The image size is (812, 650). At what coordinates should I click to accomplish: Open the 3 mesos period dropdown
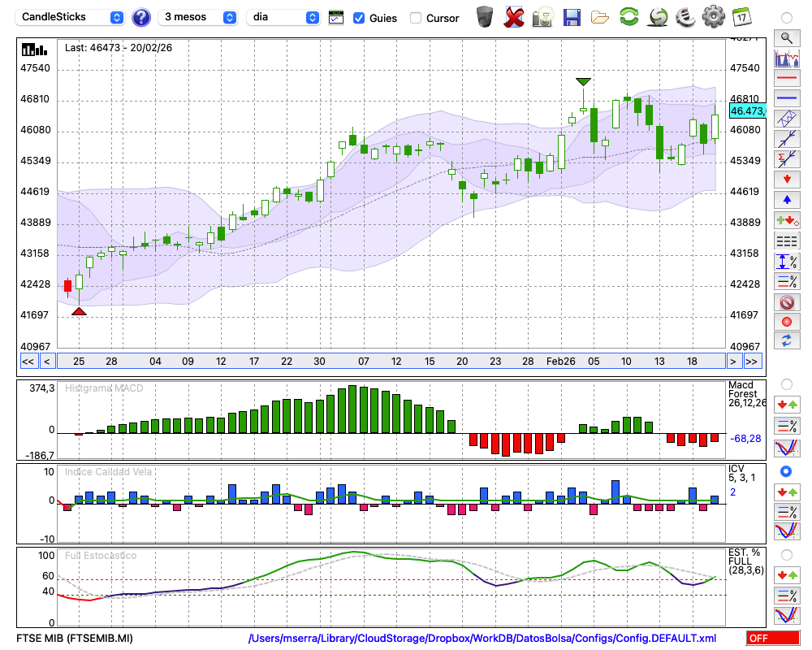pos(200,17)
